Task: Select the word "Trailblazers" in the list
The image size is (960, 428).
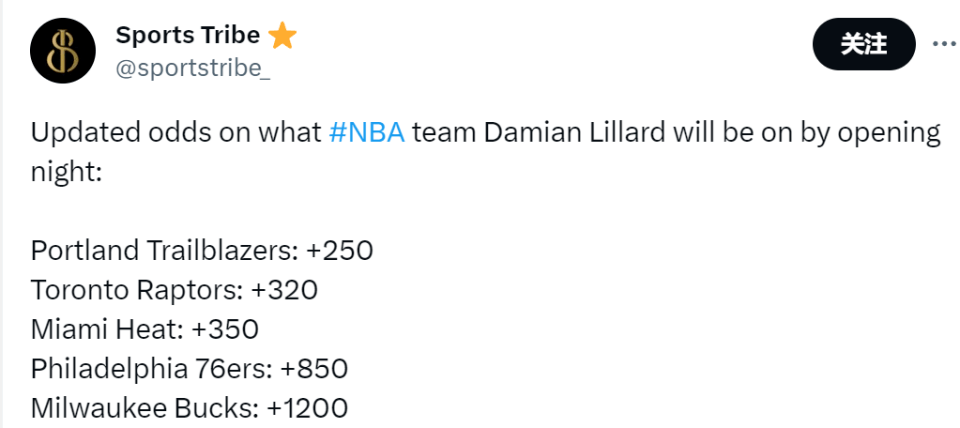Action: (221, 250)
